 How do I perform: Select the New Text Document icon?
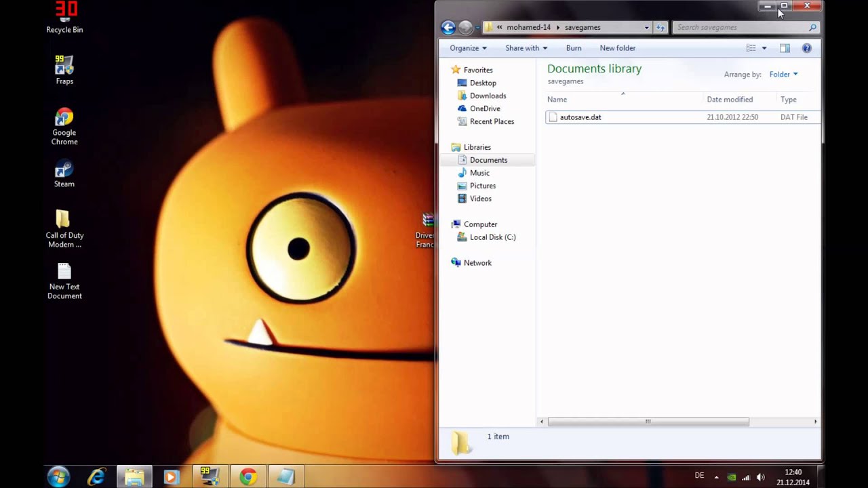[x=64, y=281]
